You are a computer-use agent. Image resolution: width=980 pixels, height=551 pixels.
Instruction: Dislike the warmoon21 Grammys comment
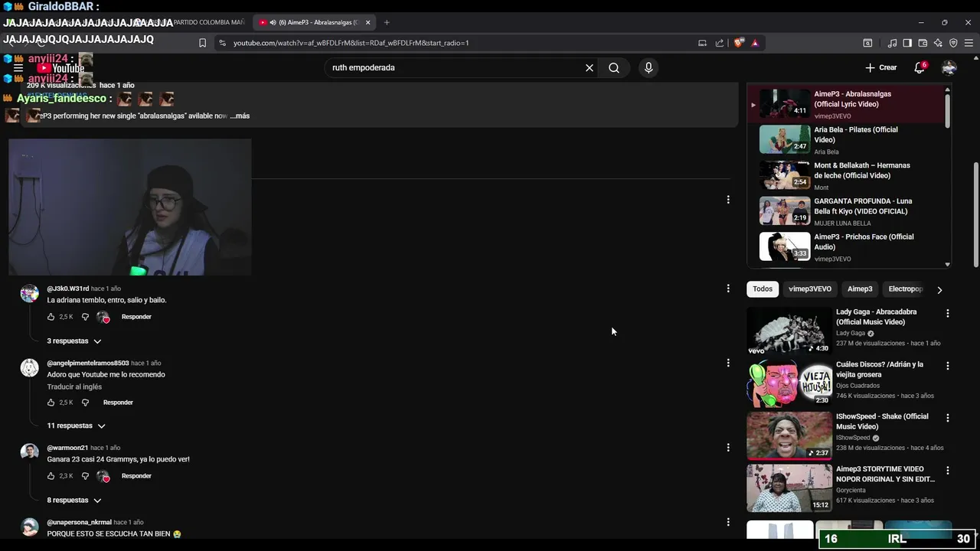click(85, 476)
